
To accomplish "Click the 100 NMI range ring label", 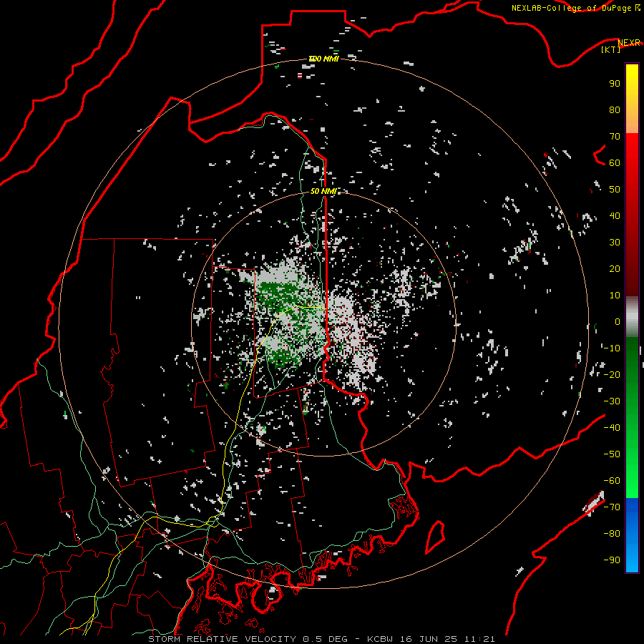I will pyautogui.click(x=323, y=59).
